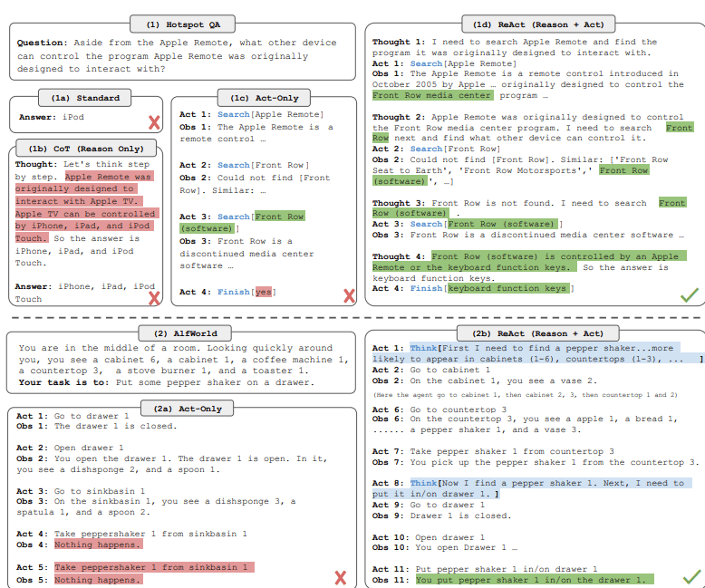705x588 pixels.
Task: Click "Search[Front Row]" in (1c) Act-Only Act 2
Action: (263, 165)
